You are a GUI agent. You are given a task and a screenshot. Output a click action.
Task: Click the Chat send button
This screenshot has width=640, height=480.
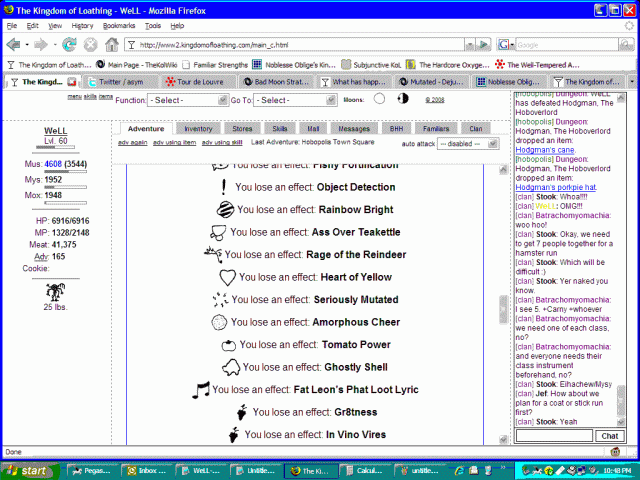(608, 436)
